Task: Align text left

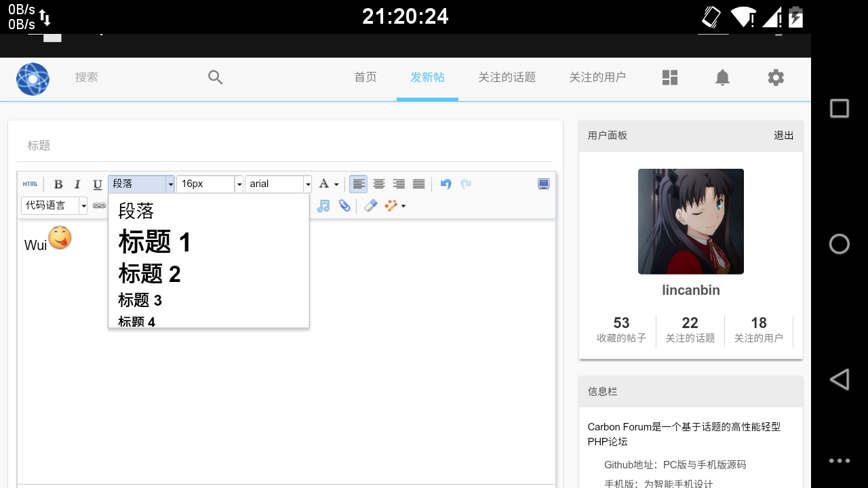Action: coord(359,184)
